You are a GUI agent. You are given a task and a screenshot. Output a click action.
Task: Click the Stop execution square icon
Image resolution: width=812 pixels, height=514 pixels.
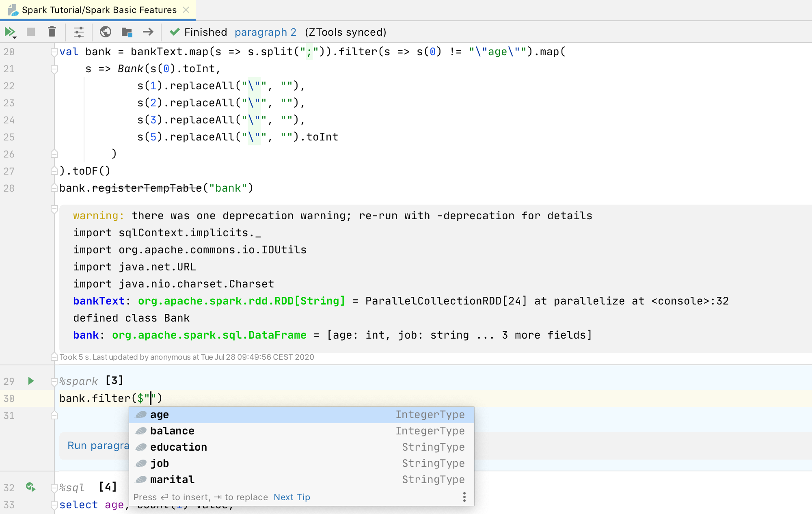[31, 32]
